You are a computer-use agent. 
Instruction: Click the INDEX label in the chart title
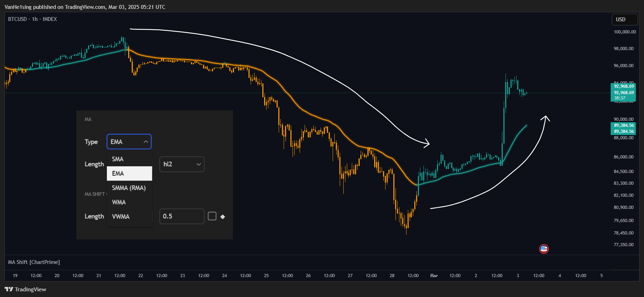[50, 19]
